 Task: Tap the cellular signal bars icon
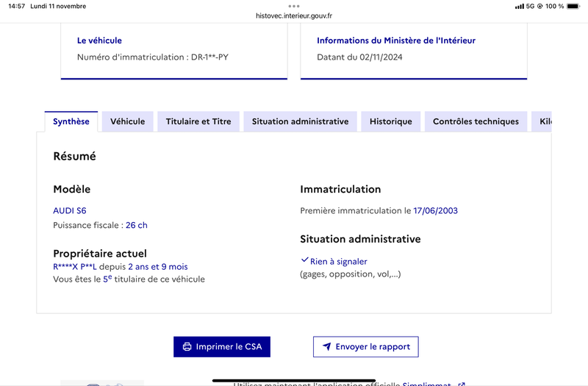point(520,6)
